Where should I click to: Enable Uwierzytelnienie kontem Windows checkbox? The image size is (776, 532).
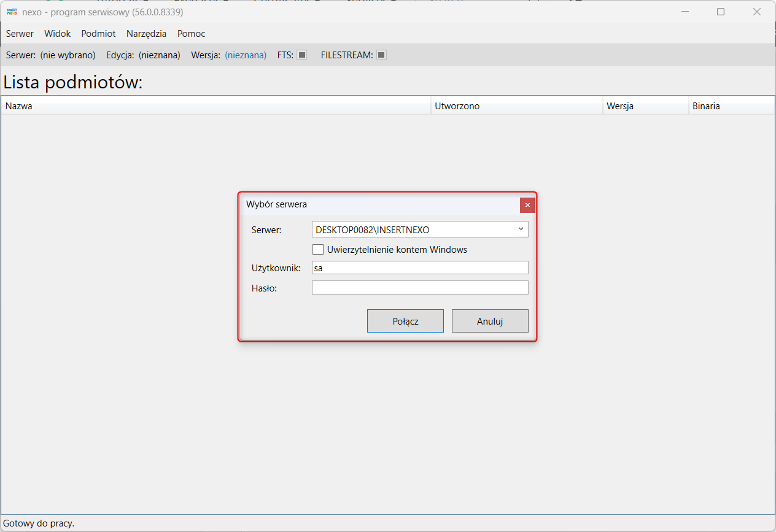(318, 249)
